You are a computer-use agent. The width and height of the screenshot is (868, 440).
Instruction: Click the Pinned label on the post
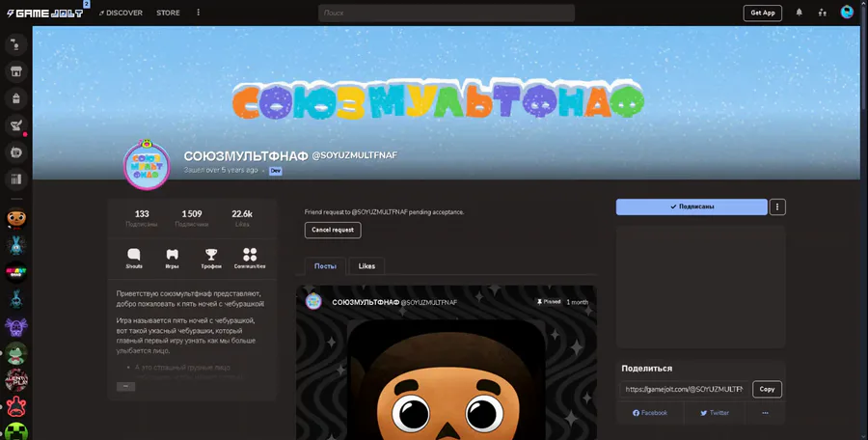[x=549, y=302]
